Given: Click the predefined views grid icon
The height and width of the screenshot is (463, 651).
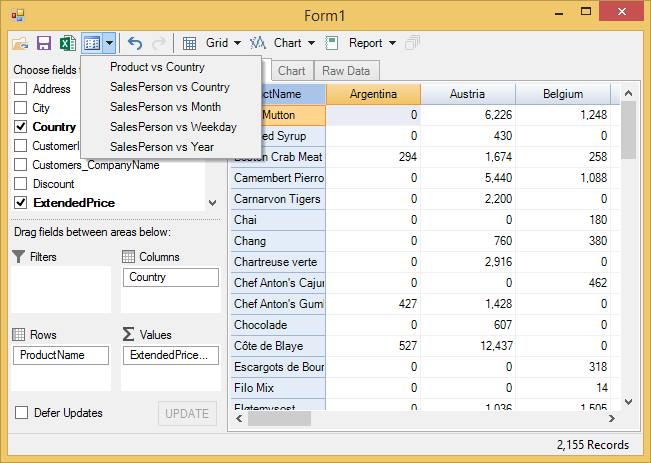Looking at the screenshot, I should [92, 43].
